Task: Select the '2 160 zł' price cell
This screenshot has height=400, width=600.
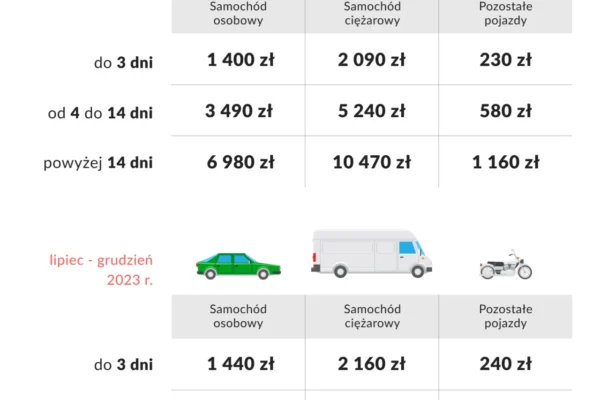Action: 372,364
